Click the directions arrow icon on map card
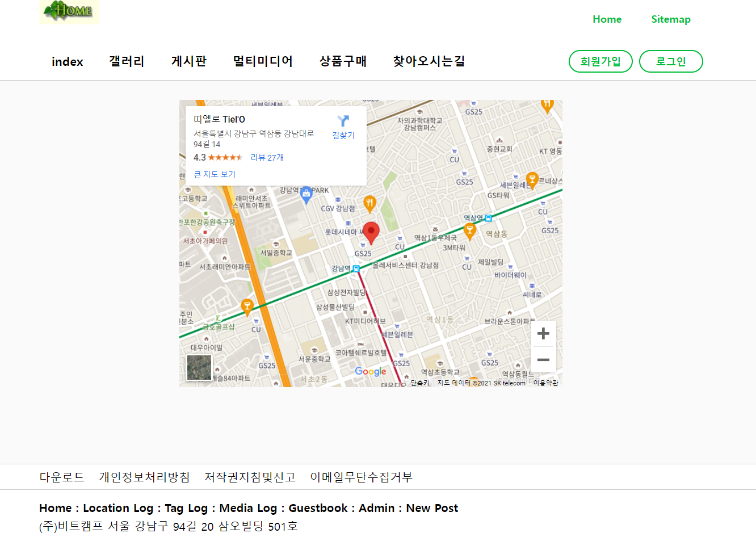 coord(343,121)
